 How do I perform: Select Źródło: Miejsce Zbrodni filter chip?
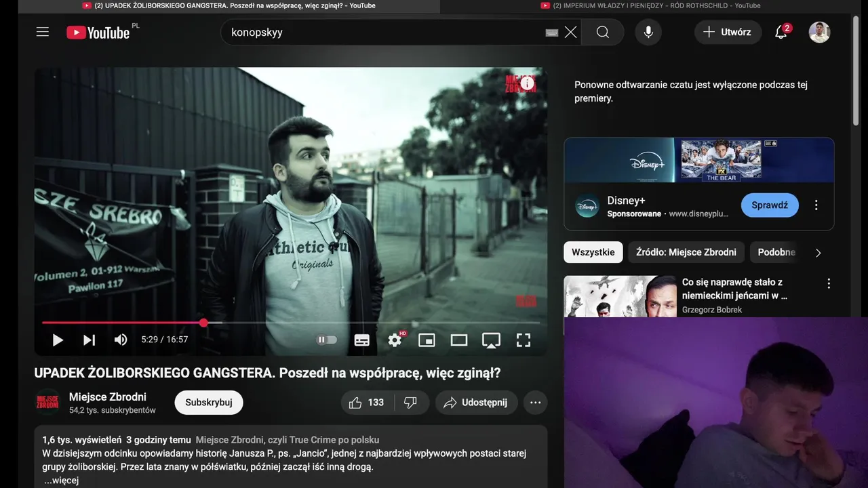686,252
